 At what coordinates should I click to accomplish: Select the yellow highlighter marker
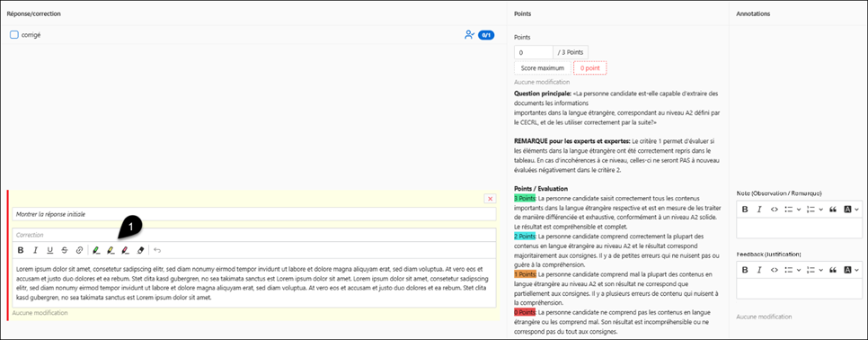111,250
